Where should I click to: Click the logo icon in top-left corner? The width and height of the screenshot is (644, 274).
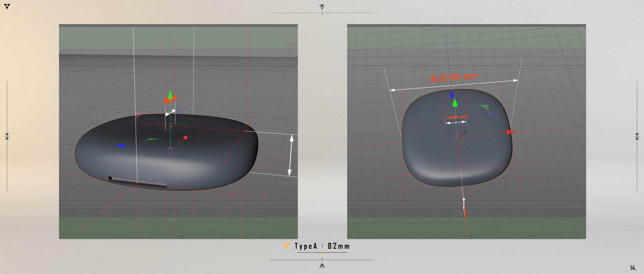[7, 6]
